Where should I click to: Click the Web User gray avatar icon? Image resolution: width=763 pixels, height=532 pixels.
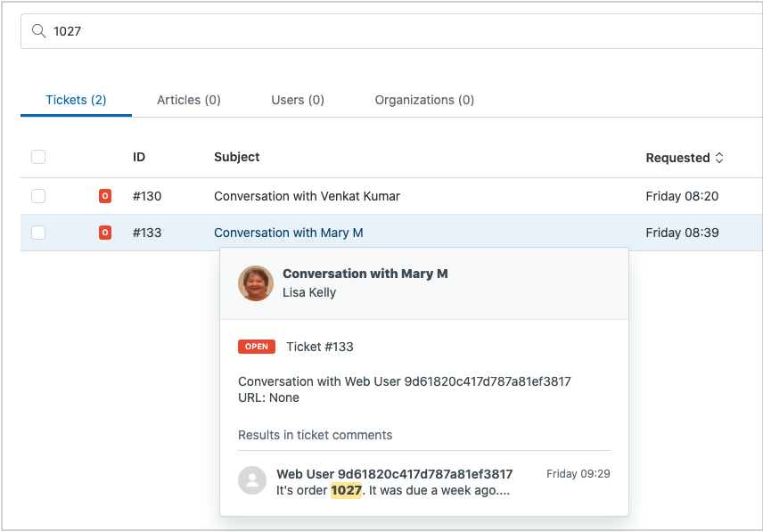click(252, 480)
